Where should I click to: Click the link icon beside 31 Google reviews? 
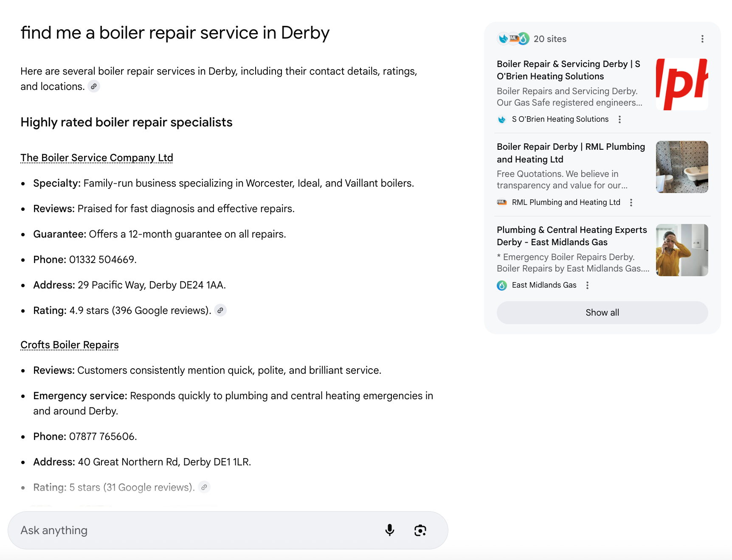point(204,487)
